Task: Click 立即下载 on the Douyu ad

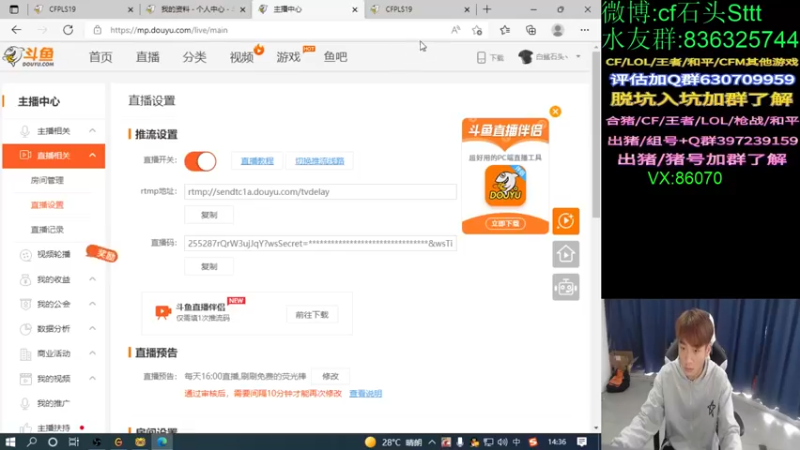Action: tap(505, 223)
